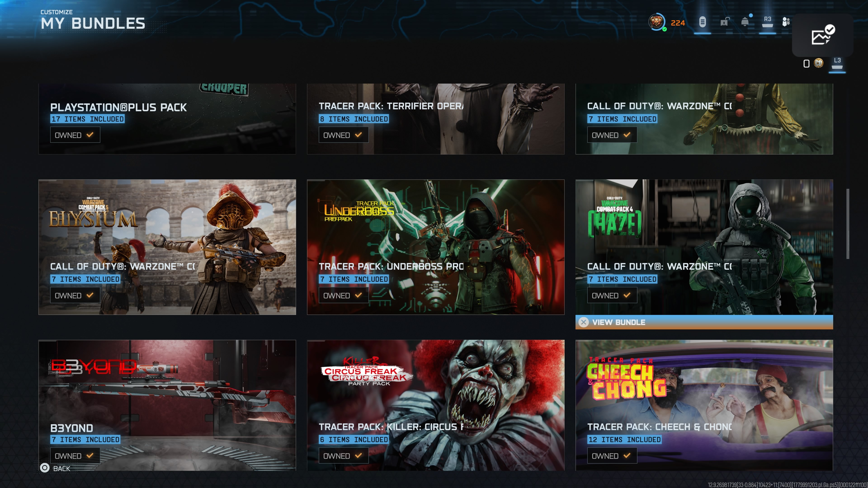Click the '17 Items Included' label

pos(88,119)
